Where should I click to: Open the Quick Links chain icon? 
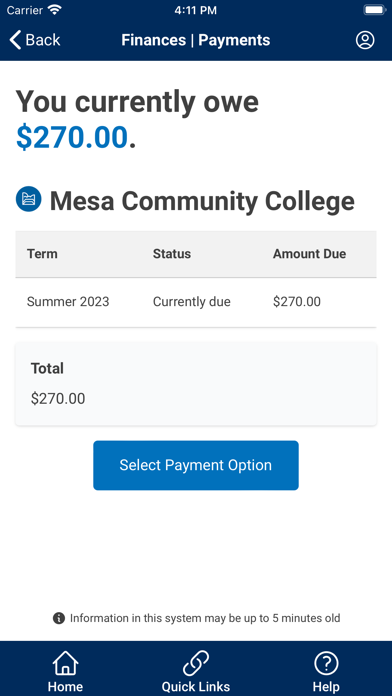pos(196,663)
